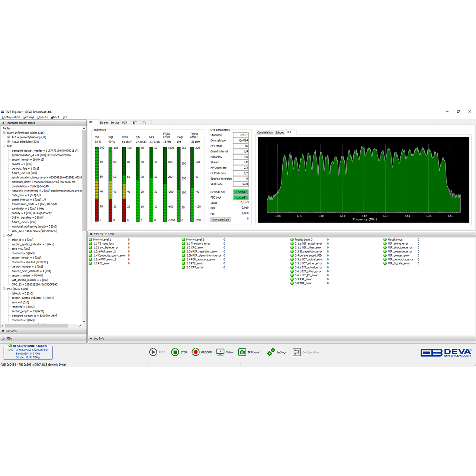Expand the PIDs panel

[x=3, y=338]
